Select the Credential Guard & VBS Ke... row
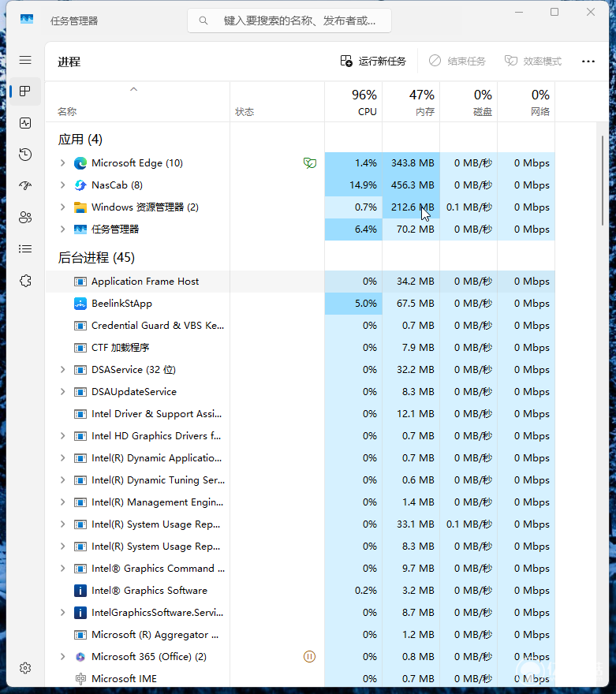This screenshot has height=694, width=616. tap(300, 326)
